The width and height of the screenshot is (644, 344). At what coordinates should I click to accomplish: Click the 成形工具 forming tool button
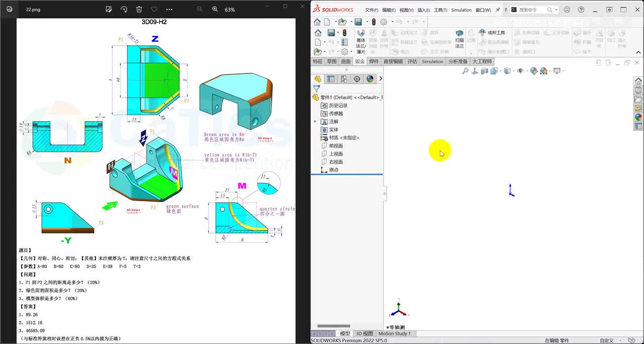click(x=492, y=33)
